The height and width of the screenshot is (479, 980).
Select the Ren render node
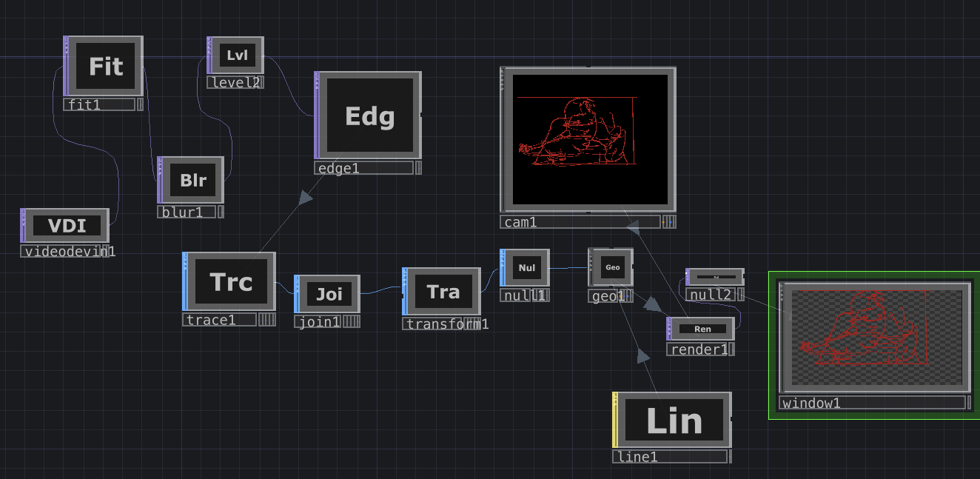[702, 329]
